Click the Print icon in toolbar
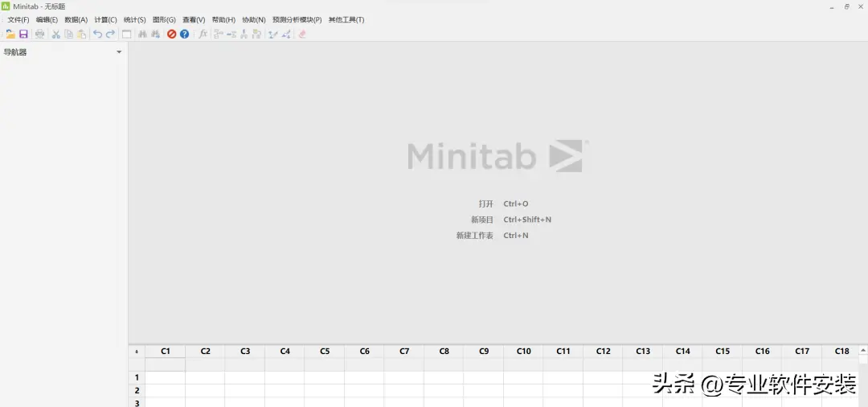The width and height of the screenshot is (868, 407). (40, 34)
